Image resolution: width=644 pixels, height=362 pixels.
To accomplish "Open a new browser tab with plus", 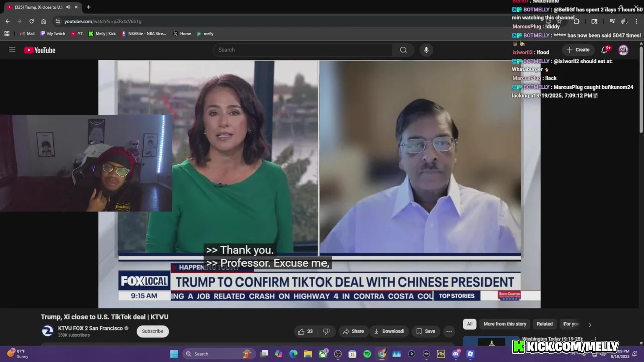I will 89,7.
